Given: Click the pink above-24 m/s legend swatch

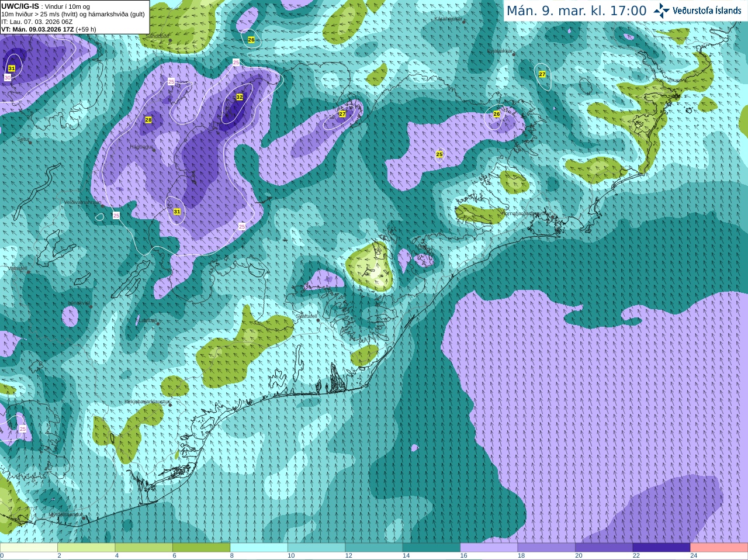Looking at the screenshot, I should (x=719, y=548).
